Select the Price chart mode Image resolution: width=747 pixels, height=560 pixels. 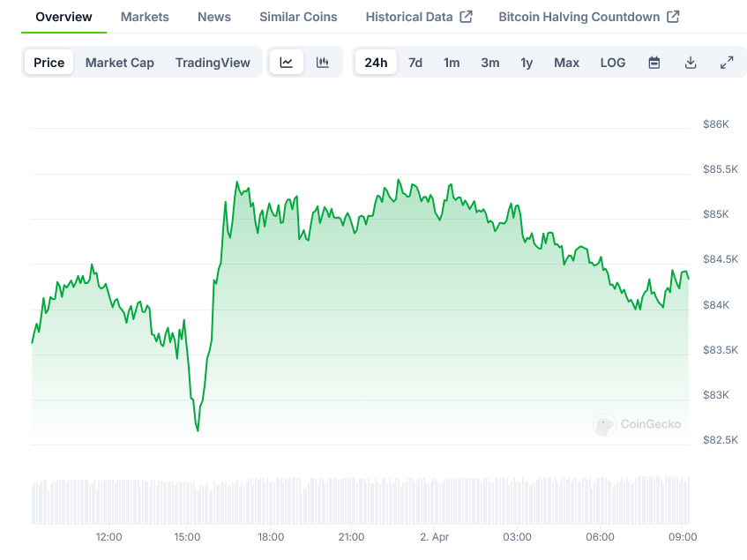[x=49, y=63]
